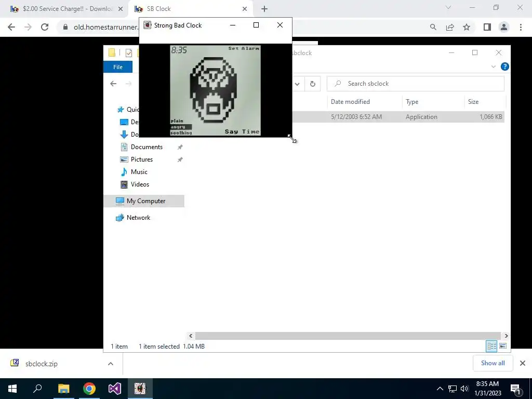Click the Strong Bad Clock title icon

click(147, 25)
